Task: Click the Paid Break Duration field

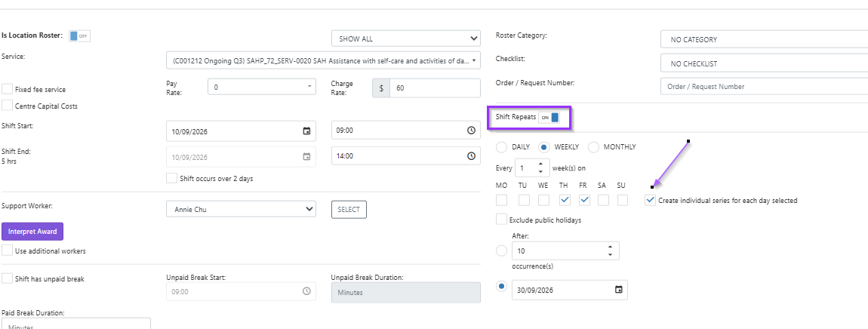Action: pos(76,324)
